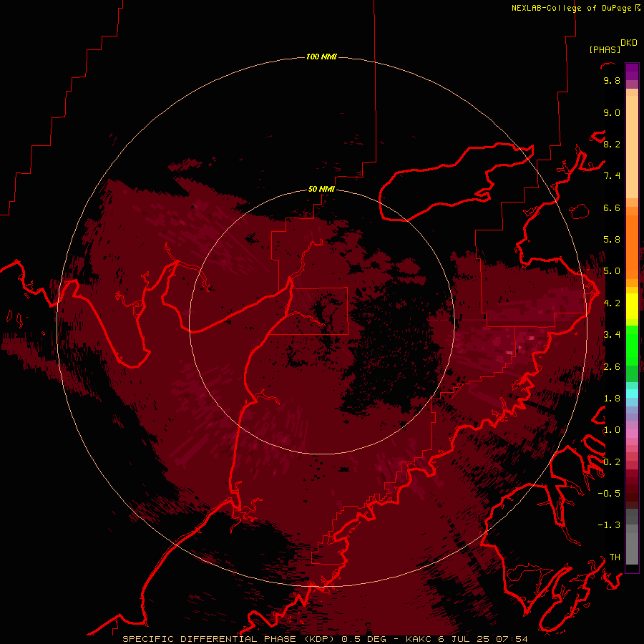Click the 1.8 value on color scale
644x644 pixels.
(612, 399)
